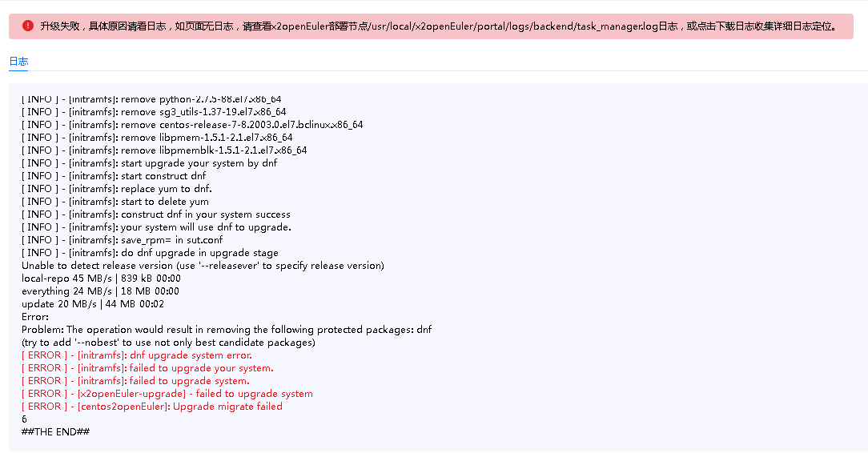Click the red 'Upgrade migrate failed' error line
This screenshot has width=868, height=453.
152,407
